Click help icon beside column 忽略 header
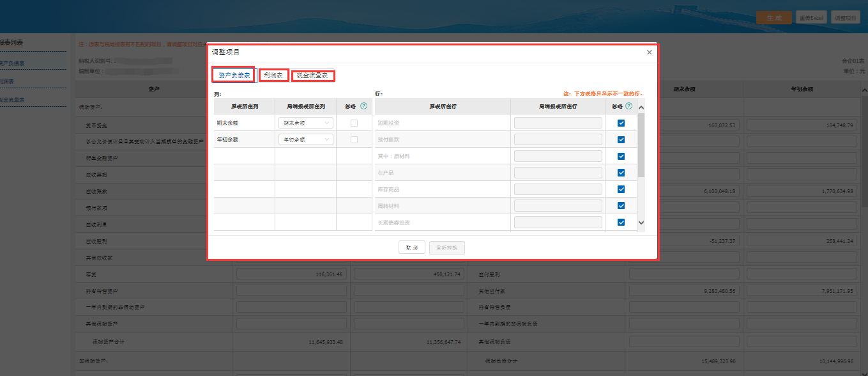 click(x=364, y=106)
